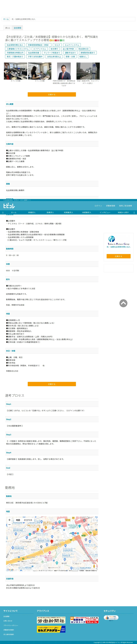Click the 三菱電機ビジネスシステム tag
This screenshot has height=644, width=137.
point(18,49)
